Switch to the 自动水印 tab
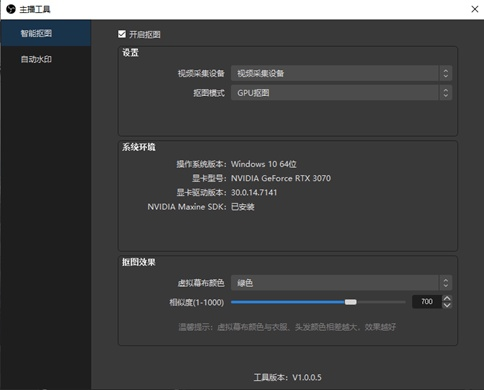484x390 pixels. (46, 59)
